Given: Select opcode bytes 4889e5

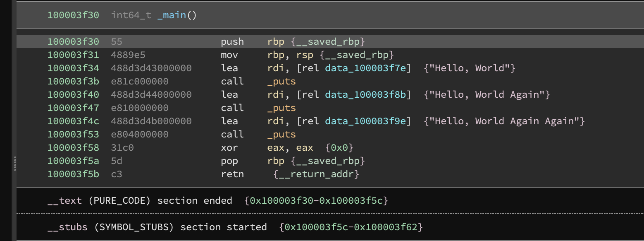Looking at the screenshot, I should (128, 55).
